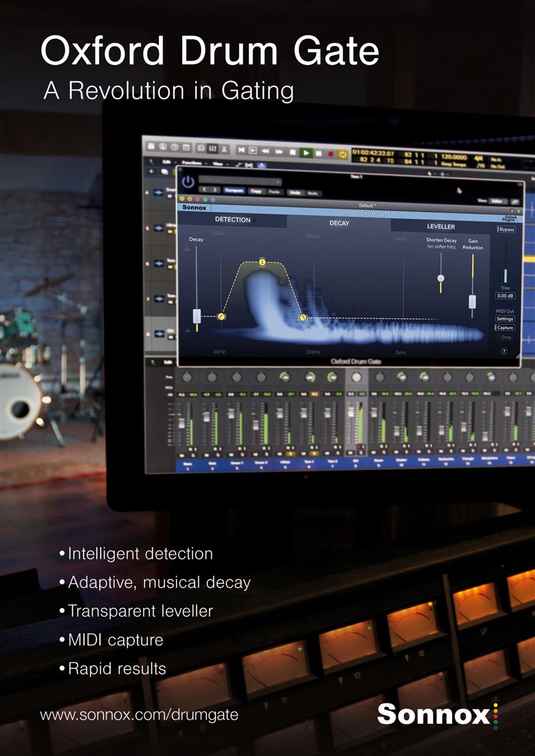The width and height of the screenshot is (535, 756).
Task: Click the Stop button in transport
Action: pos(292,152)
